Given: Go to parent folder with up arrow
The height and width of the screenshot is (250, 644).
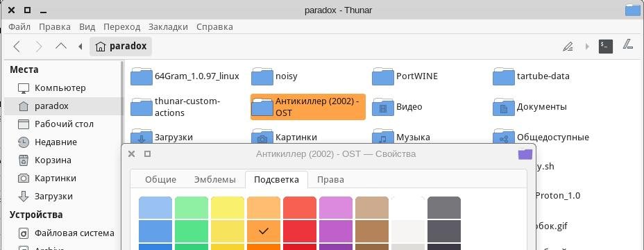Looking at the screenshot, I should point(61,46).
